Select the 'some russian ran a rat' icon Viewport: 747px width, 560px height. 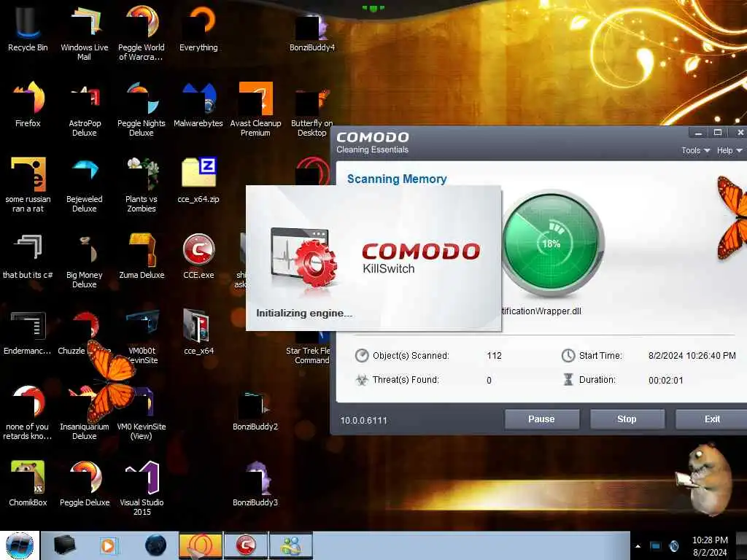click(x=28, y=184)
